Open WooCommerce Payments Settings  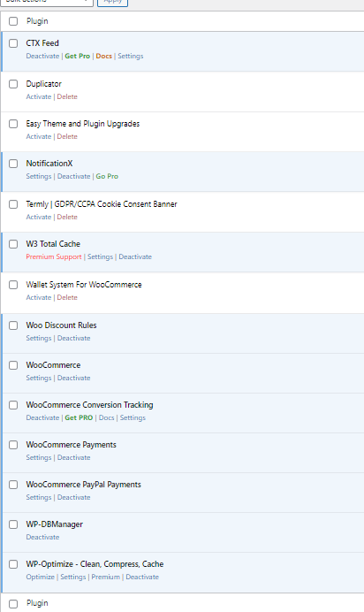tap(39, 457)
